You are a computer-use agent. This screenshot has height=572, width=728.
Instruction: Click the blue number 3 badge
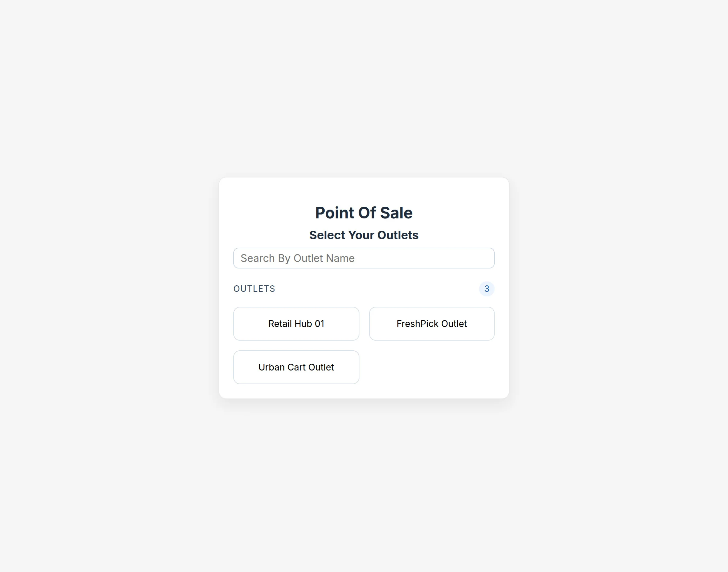(x=486, y=289)
